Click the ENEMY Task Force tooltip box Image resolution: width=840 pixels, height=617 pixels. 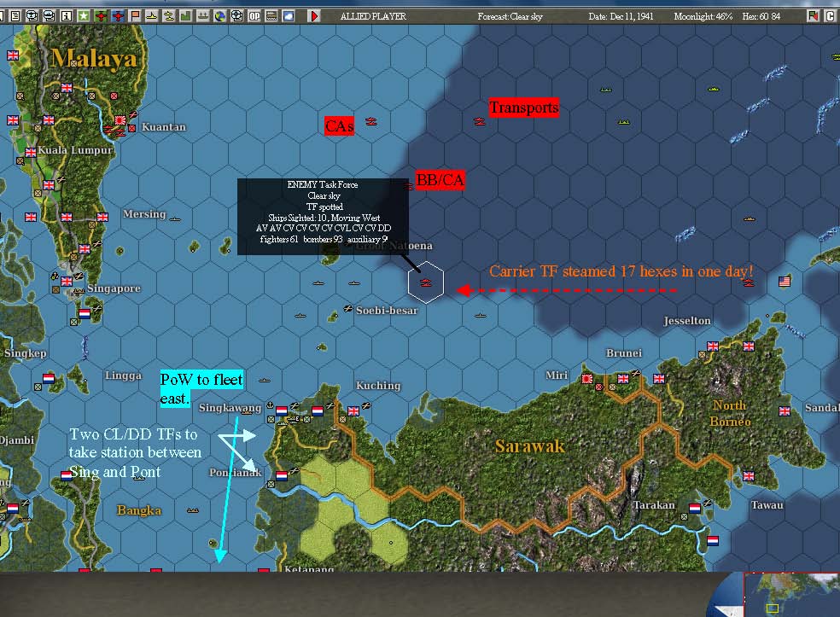tap(323, 217)
